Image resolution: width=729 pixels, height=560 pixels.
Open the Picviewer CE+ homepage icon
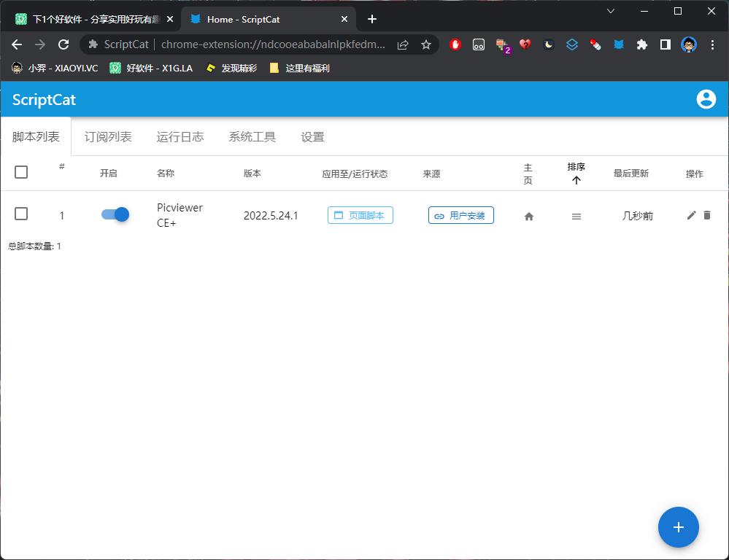pyautogui.click(x=528, y=216)
